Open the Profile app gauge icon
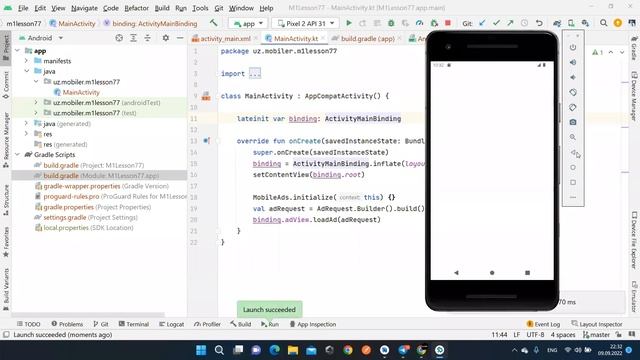This screenshot has width=640, height=360. (x=419, y=23)
